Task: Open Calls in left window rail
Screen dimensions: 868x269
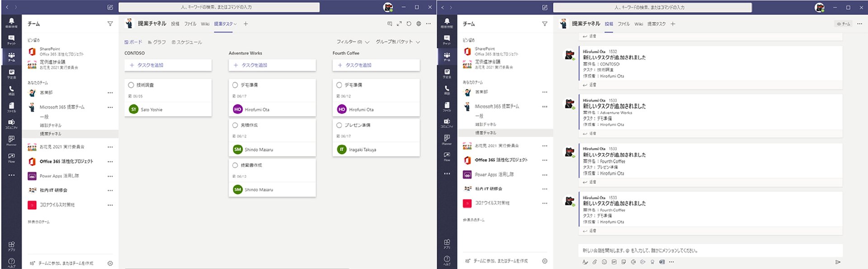Action: 11,90
